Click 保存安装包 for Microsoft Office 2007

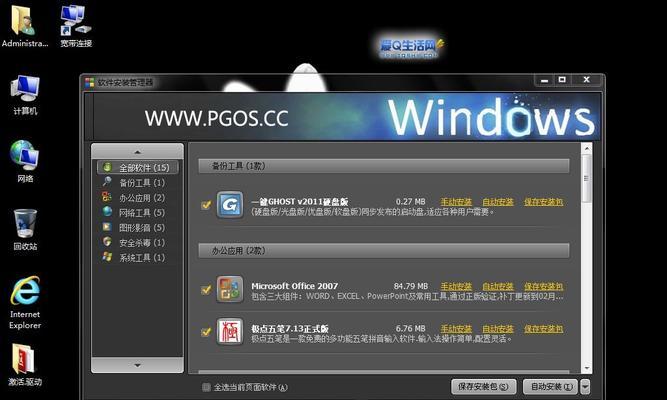tap(544, 286)
